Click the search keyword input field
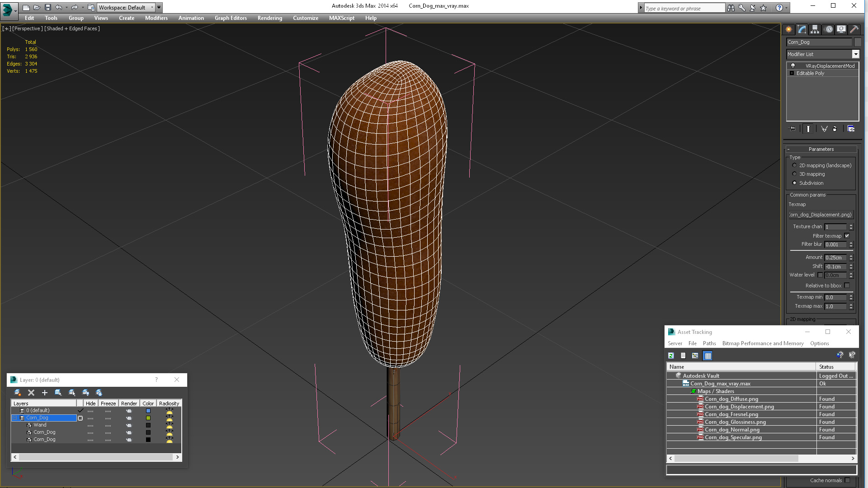The image size is (868, 488). click(x=684, y=8)
